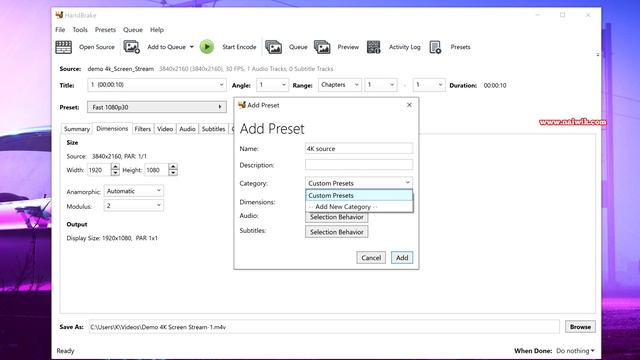Increase Height using the up stepper arrow

pyautogui.click(x=173, y=167)
